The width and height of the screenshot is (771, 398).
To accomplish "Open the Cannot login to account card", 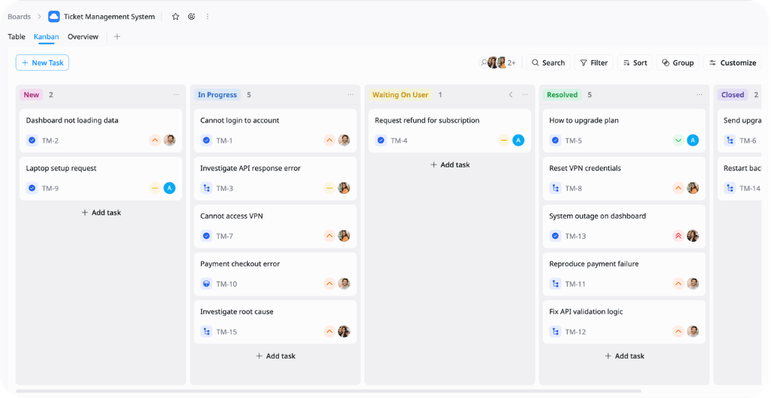I will coord(275,130).
